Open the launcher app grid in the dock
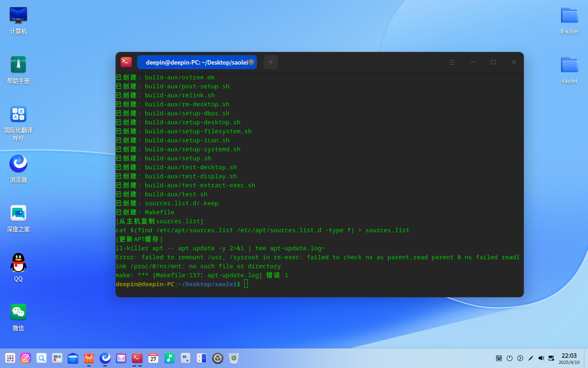This screenshot has height=368, width=588. 10,358
